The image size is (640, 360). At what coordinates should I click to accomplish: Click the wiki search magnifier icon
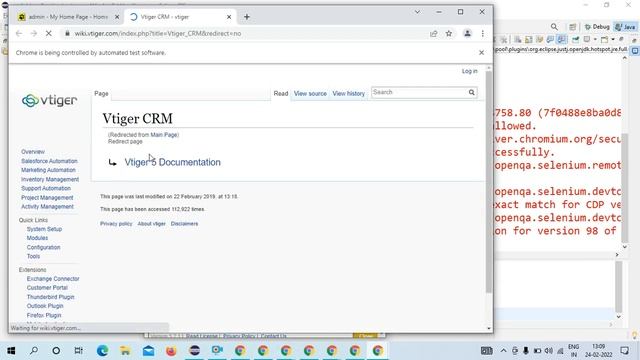click(x=471, y=92)
